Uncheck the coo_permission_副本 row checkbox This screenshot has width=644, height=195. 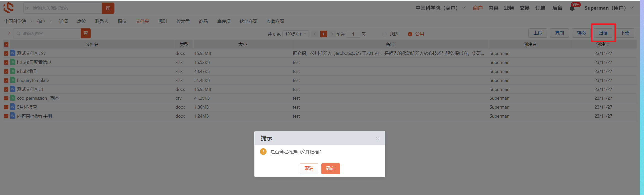tap(6, 98)
